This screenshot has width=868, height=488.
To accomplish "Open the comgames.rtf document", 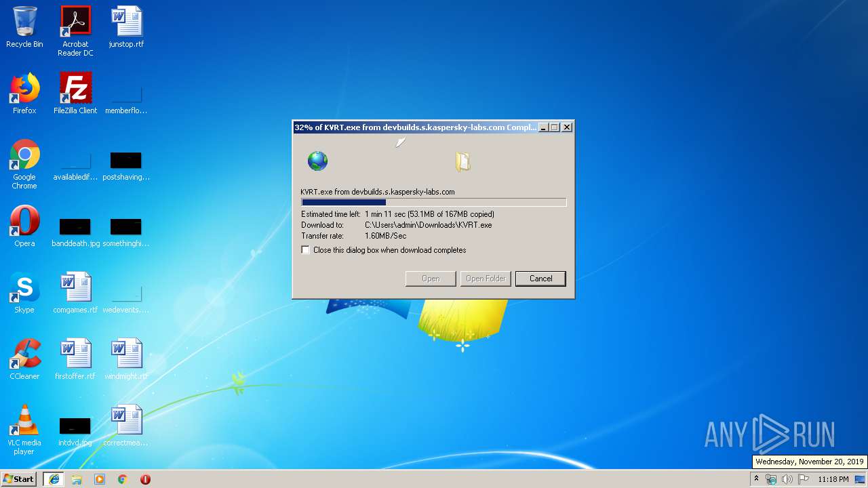I will 75,293.
